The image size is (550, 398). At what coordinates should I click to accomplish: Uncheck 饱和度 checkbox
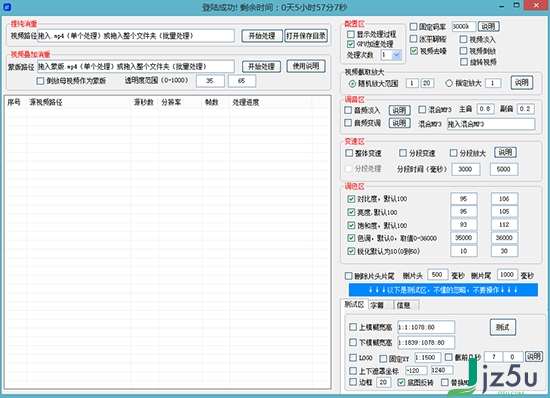click(x=351, y=225)
